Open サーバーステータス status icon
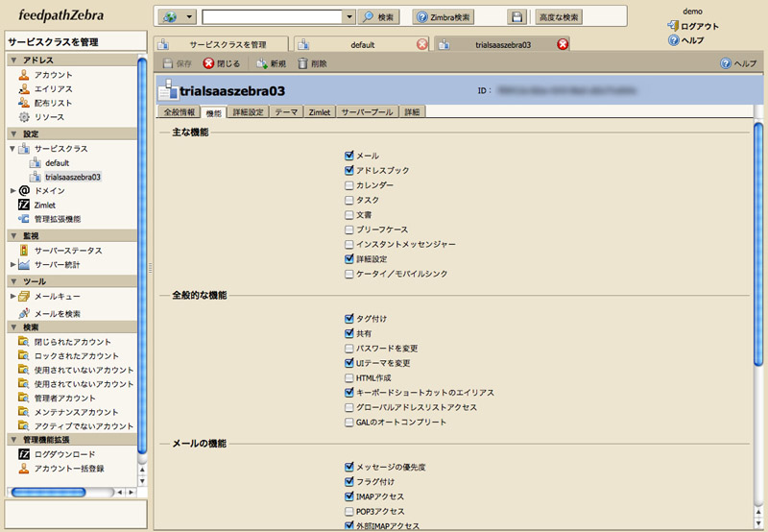768x532 pixels. [x=23, y=251]
